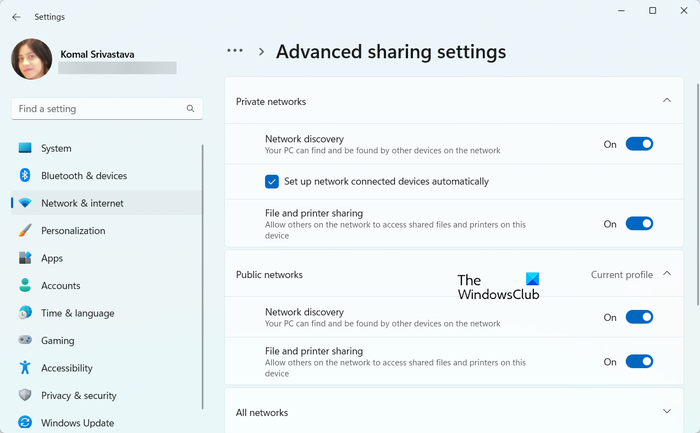The height and width of the screenshot is (433, 700).
Task: Click the Gaming controller icon
Action: pyautogui.click(x=25, y=341)
